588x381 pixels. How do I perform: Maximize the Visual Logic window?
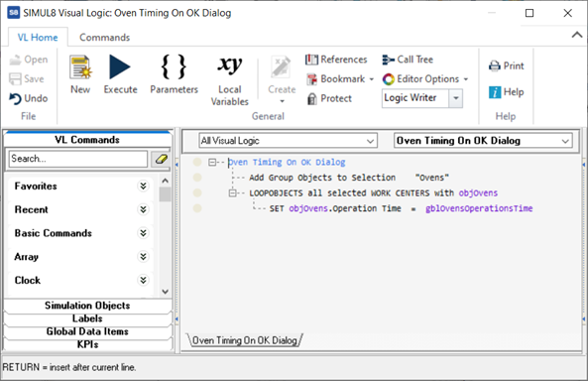[529, 13]
